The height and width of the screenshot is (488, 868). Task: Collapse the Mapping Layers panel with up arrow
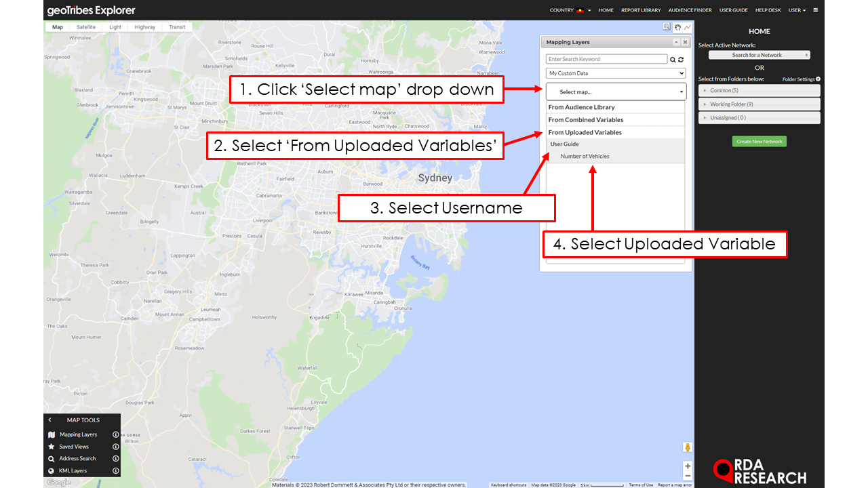click(x=676, y=42)
